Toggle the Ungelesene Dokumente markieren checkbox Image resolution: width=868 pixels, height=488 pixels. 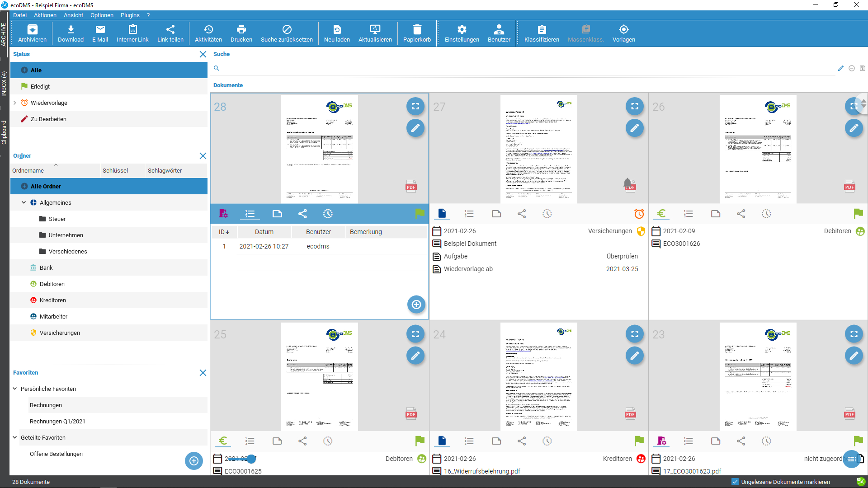(x=735, y=482)
